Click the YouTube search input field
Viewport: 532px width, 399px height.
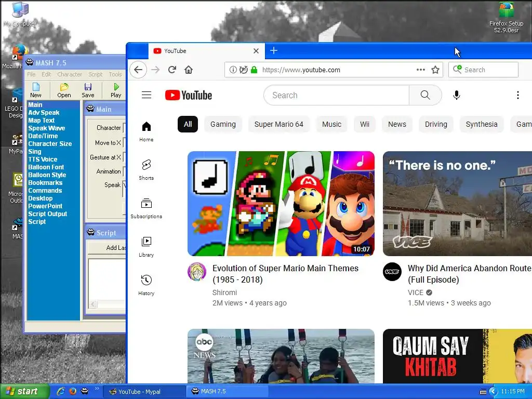(x=337, y=96)
